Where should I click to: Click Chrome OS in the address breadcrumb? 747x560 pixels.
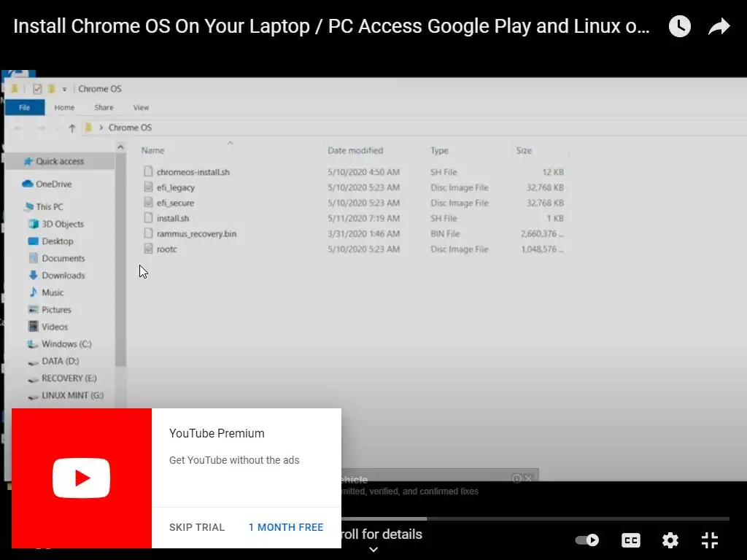click(130, 128)
